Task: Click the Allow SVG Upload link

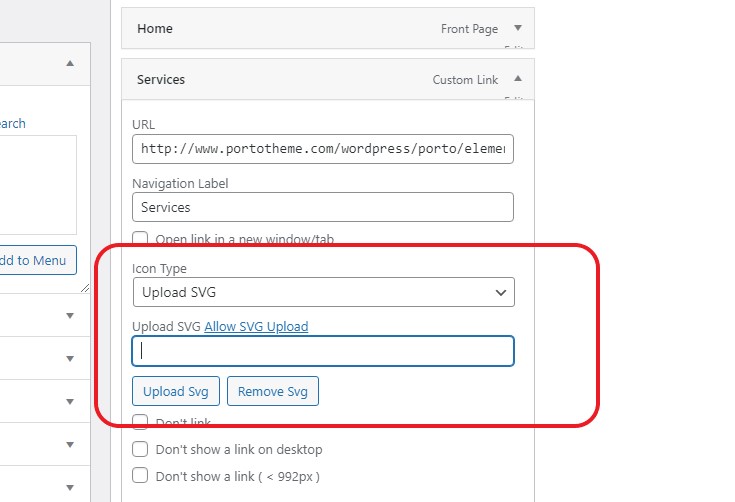Action: coord(256,326)
